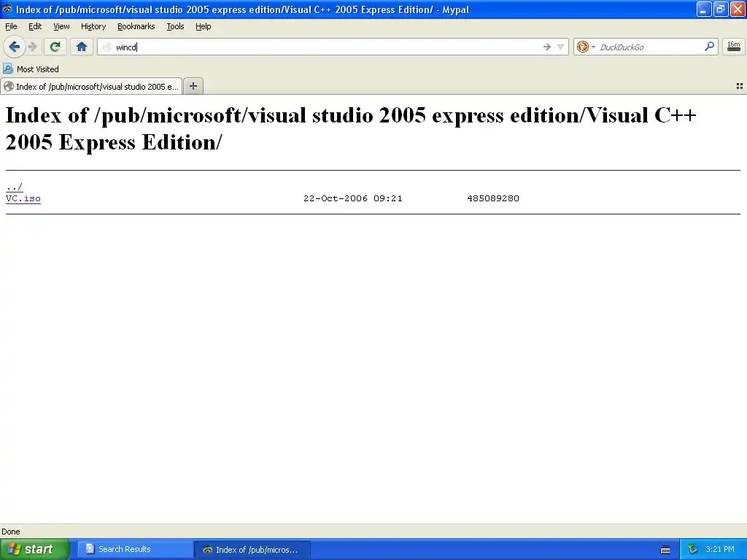Close the Mypal browser window
This screenshot has width=747, height=560.
tap(738, 9)
